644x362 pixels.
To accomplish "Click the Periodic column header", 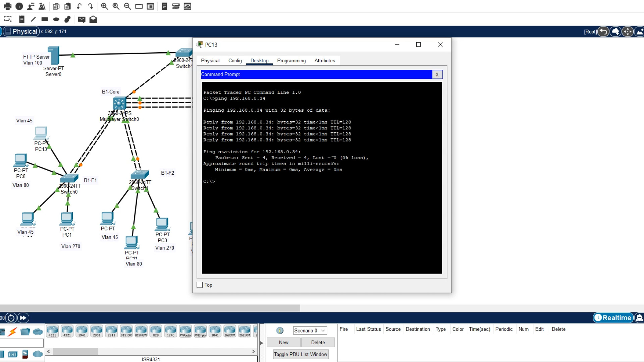I will click(504, 329).
